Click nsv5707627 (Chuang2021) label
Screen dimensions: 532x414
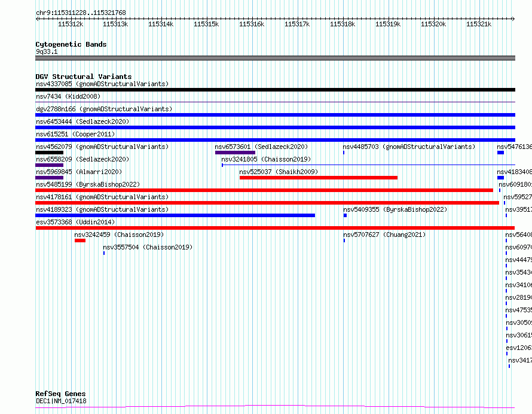(x=384, y=235)
